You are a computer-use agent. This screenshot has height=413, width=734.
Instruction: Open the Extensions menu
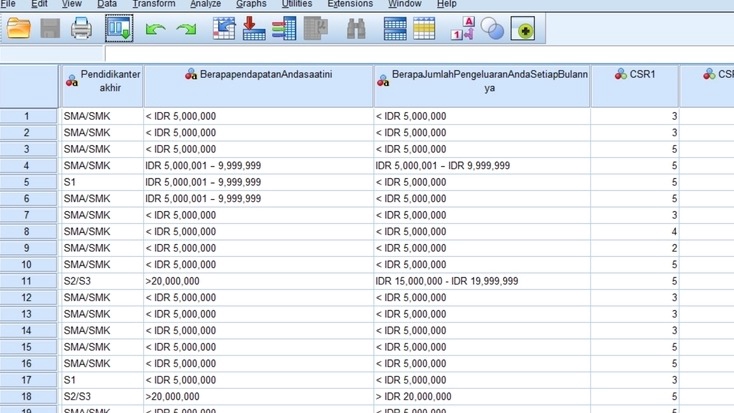(350, 4)
